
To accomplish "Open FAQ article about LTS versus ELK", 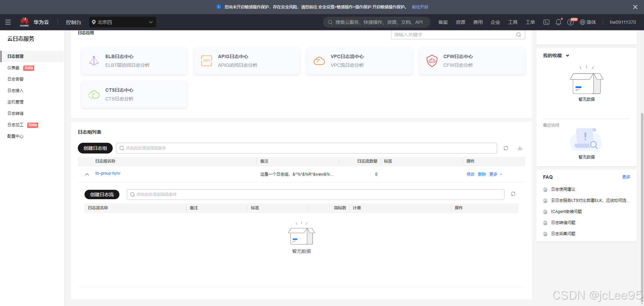I will tap(590, 201).
